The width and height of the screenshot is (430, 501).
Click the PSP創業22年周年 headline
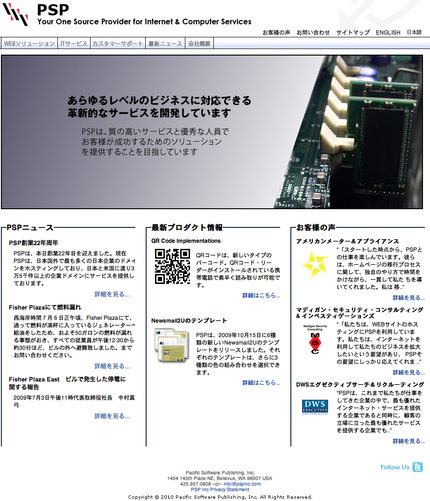click(33, 243)
